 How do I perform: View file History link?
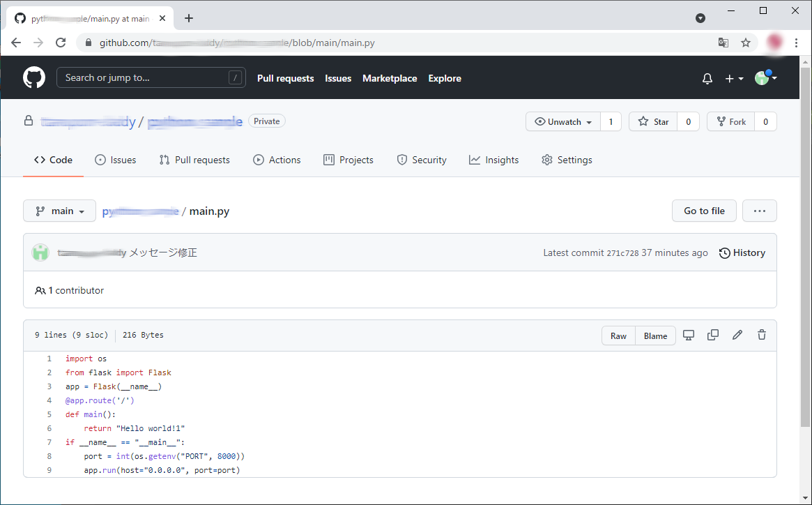click(x=742, y=252)
